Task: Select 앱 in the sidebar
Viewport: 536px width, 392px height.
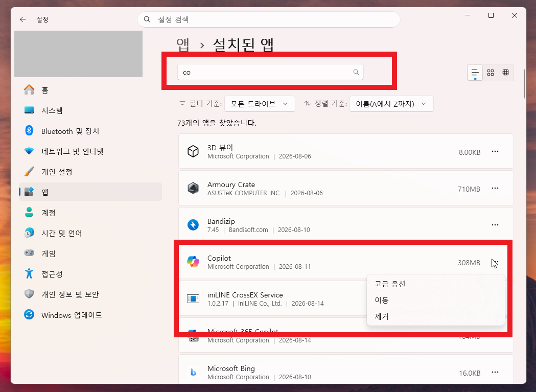Action: pos(90,192)
